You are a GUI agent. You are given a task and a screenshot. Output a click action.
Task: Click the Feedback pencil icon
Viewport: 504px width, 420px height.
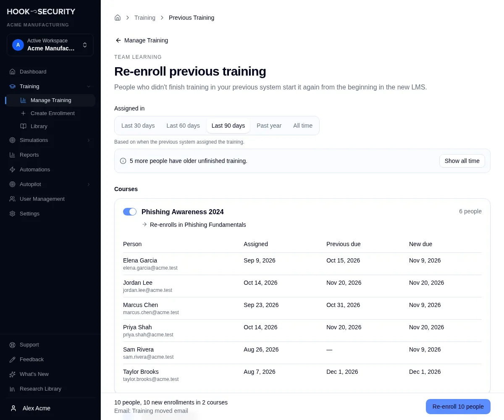coord(13,360)
